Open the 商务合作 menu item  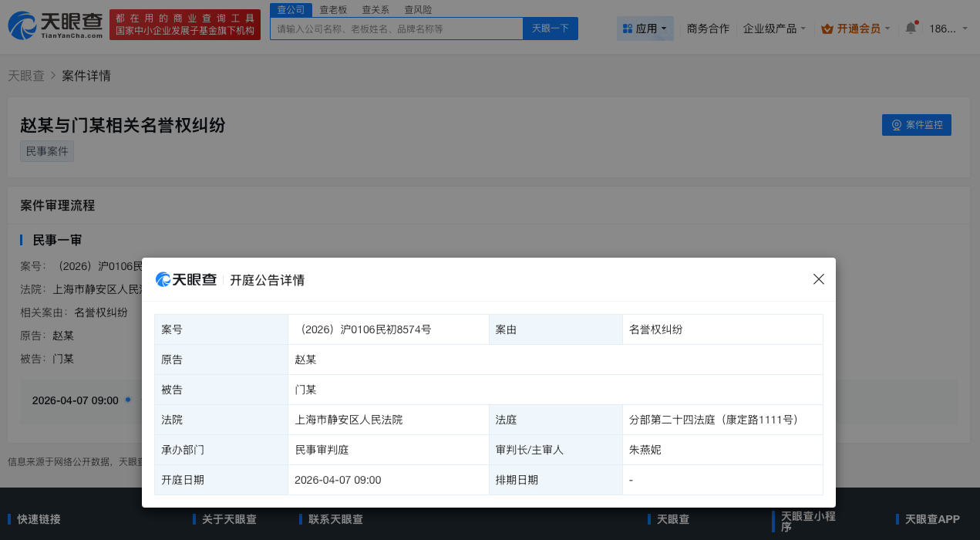pos(707,28)
